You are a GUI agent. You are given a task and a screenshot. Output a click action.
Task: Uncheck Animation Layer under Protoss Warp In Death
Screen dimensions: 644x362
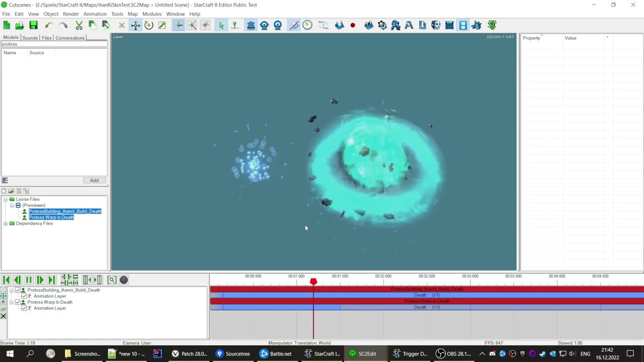pyautogui.click(x=24, y=308)
